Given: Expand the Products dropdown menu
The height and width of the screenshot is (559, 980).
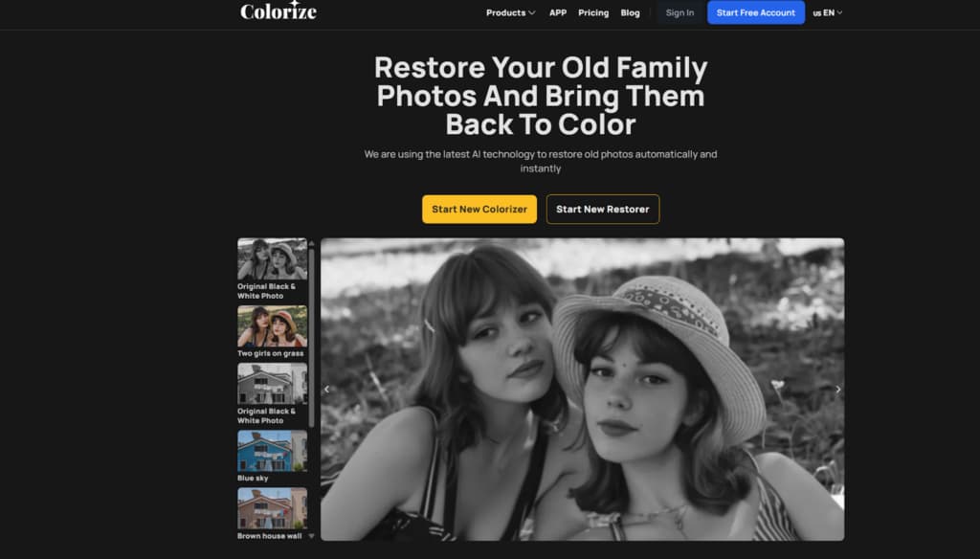Looking at the screenshot, I should 511,12.
